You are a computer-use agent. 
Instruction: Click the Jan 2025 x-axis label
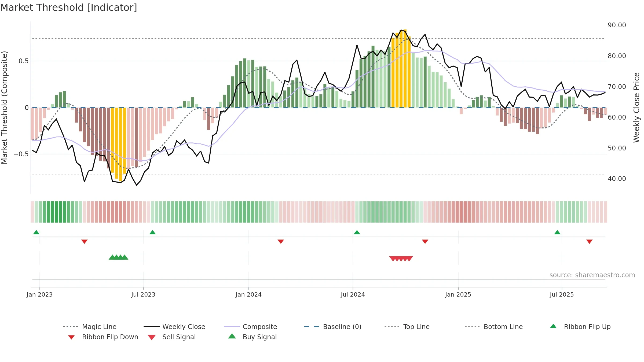coord(458,294)
